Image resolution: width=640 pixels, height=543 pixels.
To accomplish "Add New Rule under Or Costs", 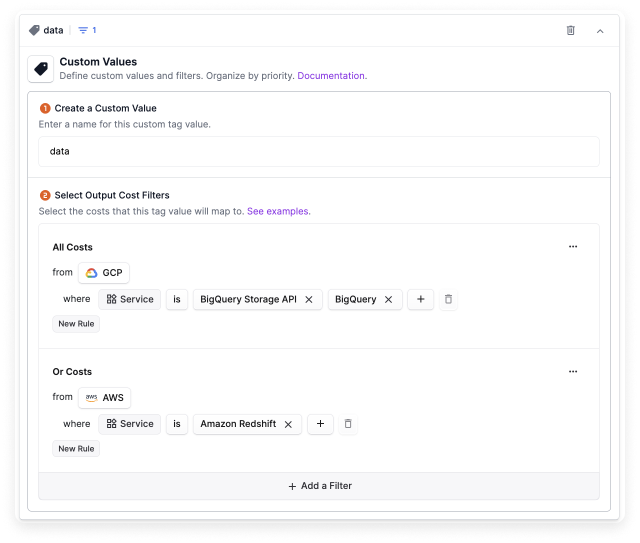I will pyautogui.click(x=76, y=449).
